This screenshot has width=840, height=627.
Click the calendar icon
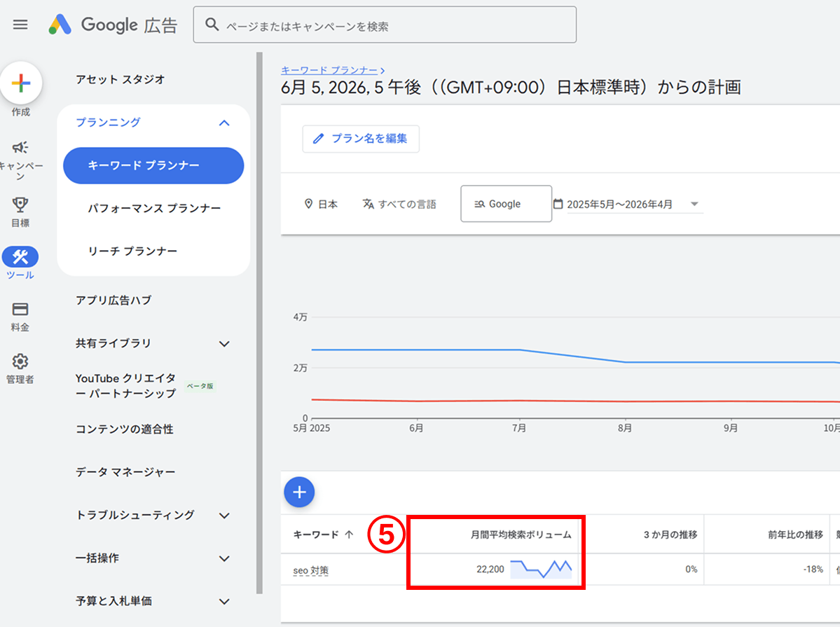pyautogui.click(x=558, y=204)
